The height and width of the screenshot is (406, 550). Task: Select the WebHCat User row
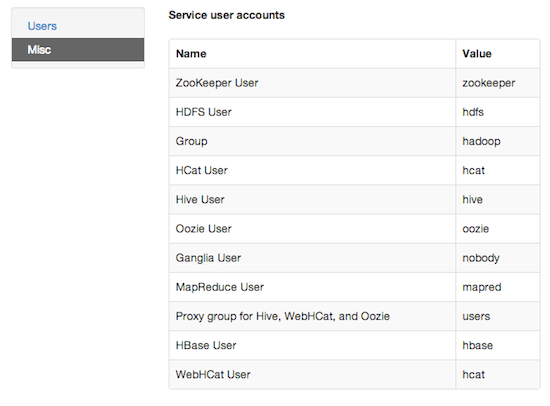tap(355, 374)
